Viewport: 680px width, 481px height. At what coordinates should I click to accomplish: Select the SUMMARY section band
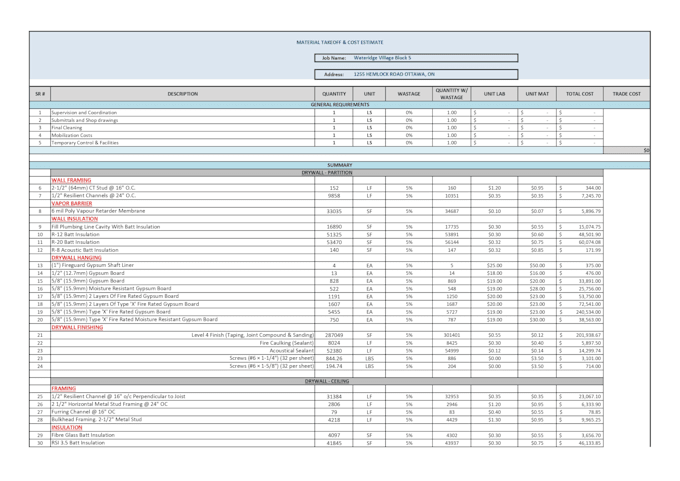tap(340, 165)
